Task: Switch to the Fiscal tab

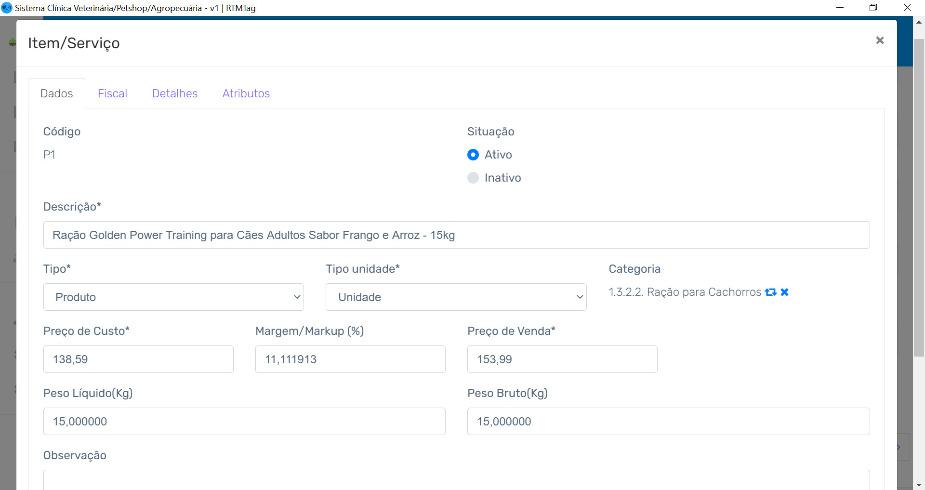Action: pos(113,93)
